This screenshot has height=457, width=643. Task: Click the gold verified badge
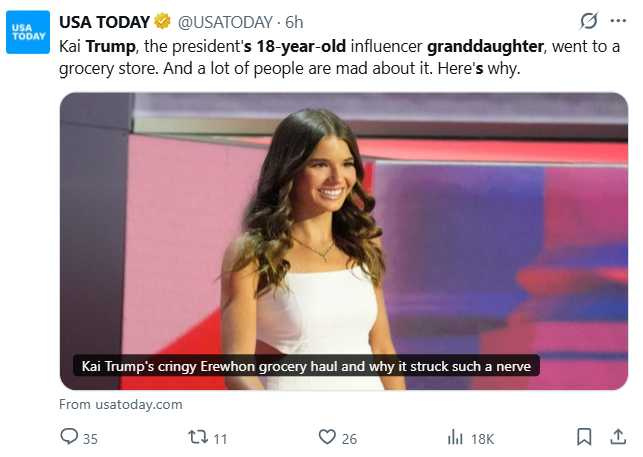(x=162, y=21)
